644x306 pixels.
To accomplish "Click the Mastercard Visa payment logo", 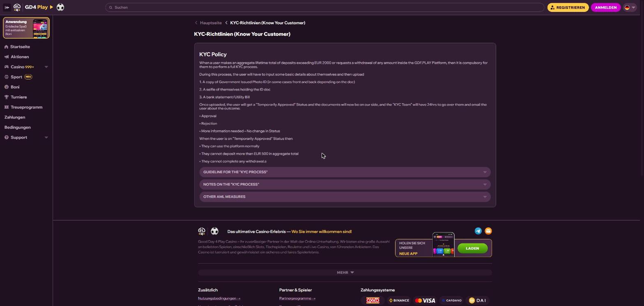I will click(425, 301).
